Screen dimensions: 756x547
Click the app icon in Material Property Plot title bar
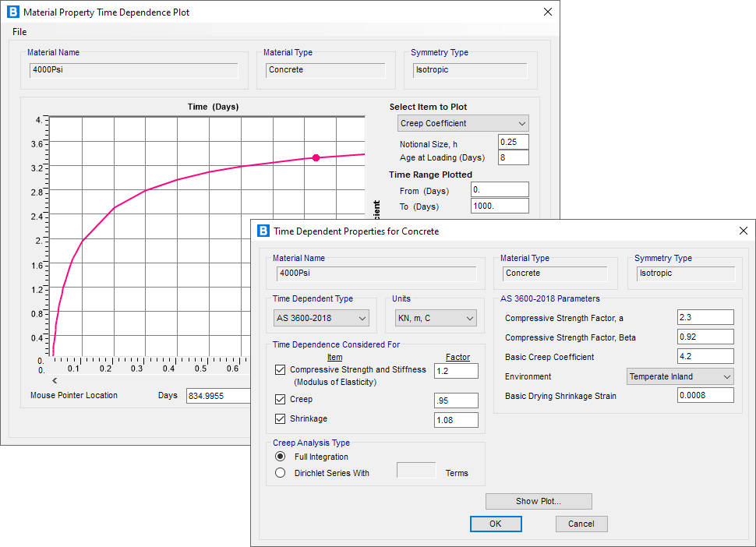(13, 12)
